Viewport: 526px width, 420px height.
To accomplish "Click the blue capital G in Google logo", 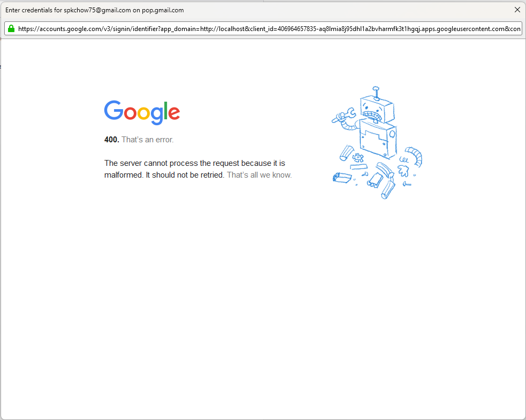I will [x=114, y=110].
